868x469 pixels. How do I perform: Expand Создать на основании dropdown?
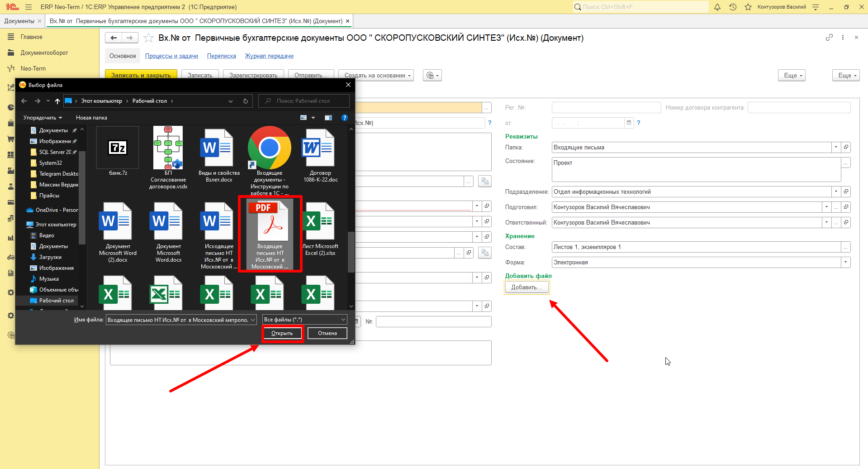click(377, 75)
